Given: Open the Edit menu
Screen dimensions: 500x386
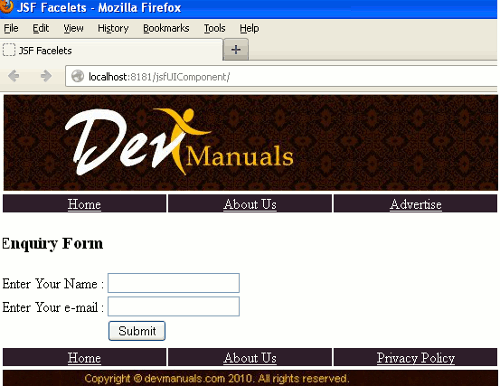Looking at the screenshot, I should pyautogui.click(x=41, y=28).
